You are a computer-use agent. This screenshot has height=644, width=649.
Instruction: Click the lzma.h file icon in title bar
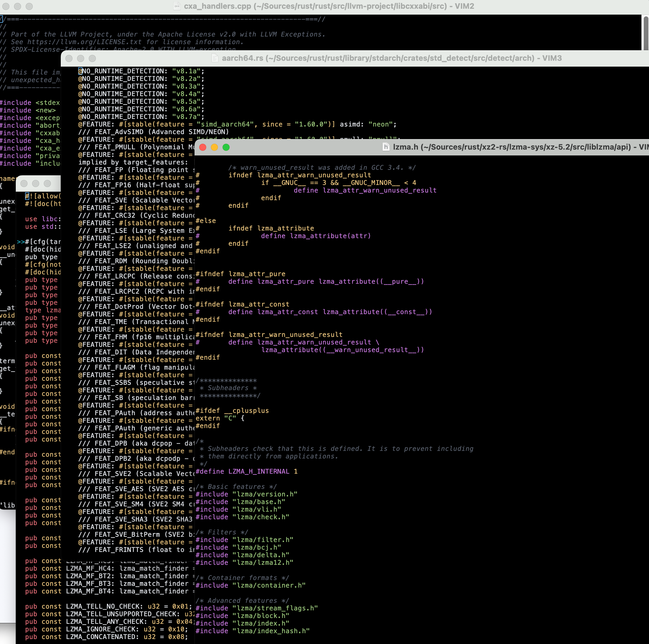(386, 147)
